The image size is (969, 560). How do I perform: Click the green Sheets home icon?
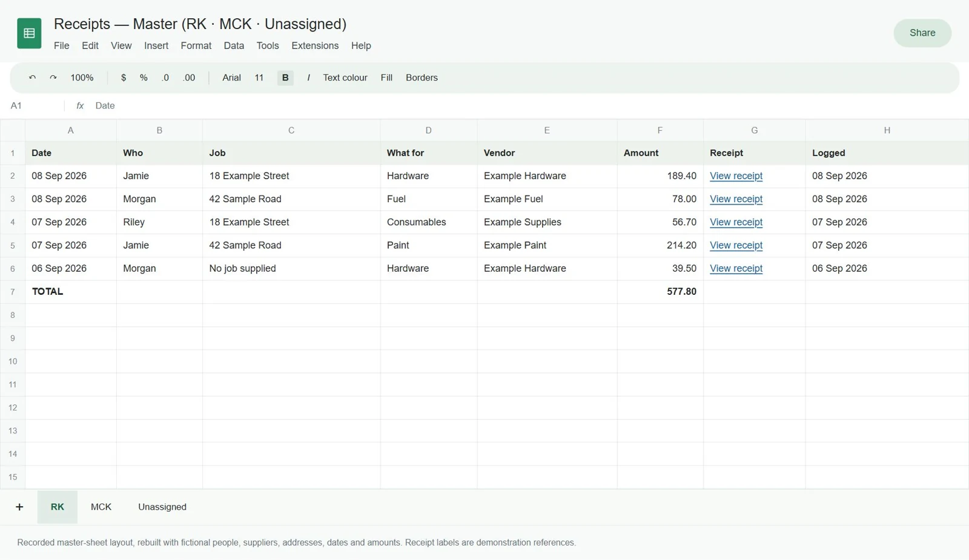tap(29, 33)
